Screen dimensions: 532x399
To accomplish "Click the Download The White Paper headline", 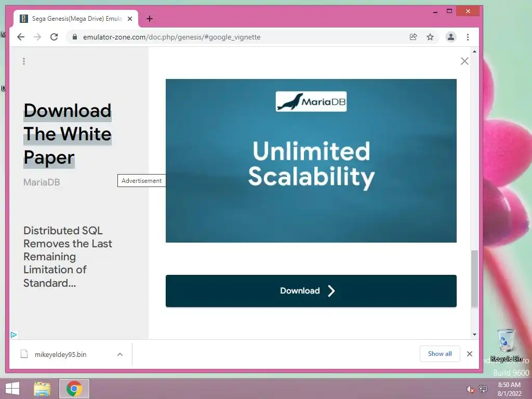I will [67, 135].
